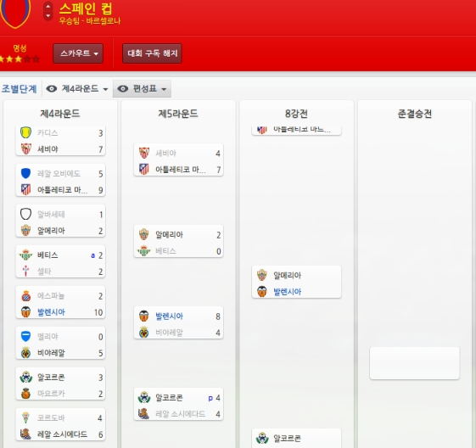Image resolution: width=476 pixels, height=448 pixels.
Task: Click the Celta crest beside 셀타
Action: [25, 271]
